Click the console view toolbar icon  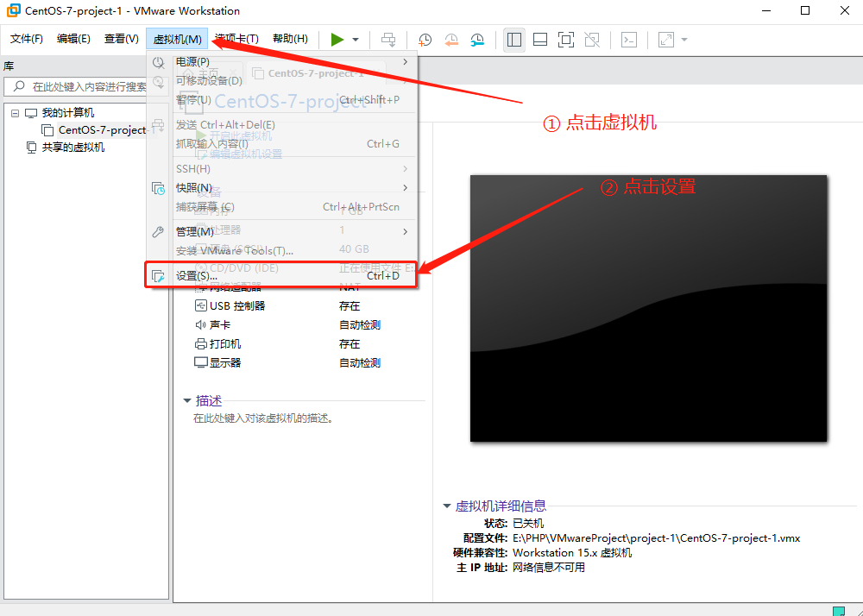click(629, 40)
